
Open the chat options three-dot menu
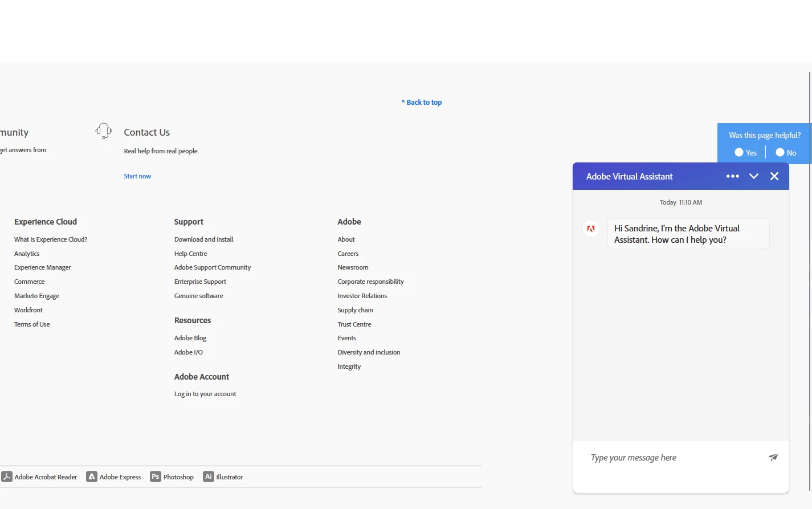tap(733, 176)
